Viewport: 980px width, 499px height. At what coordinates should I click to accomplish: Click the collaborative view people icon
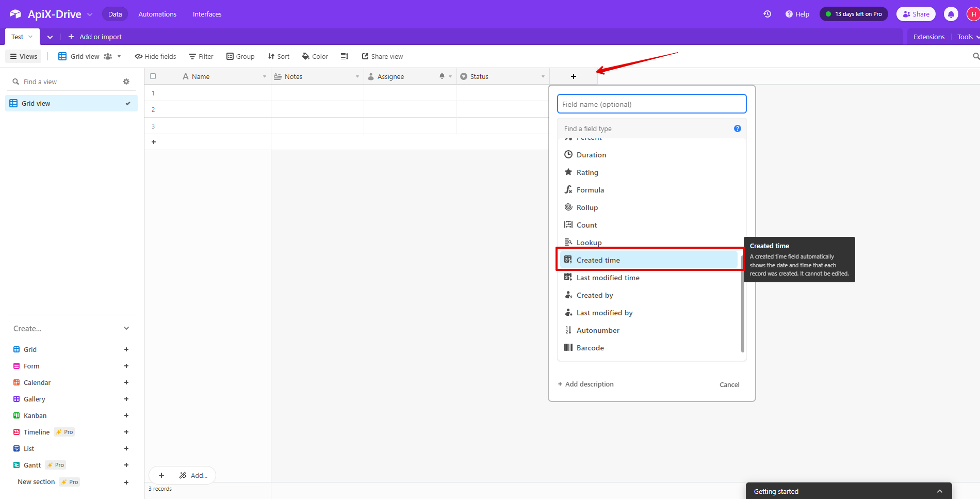pyautogui.click(x=108, y=56)
